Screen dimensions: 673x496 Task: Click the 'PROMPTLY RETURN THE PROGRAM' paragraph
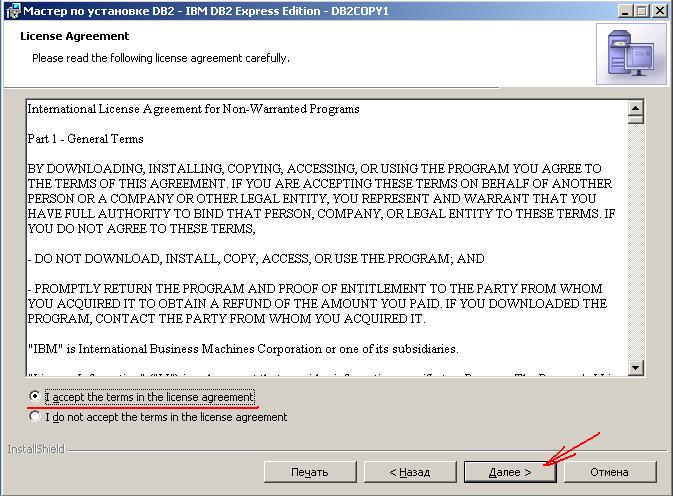317,303
